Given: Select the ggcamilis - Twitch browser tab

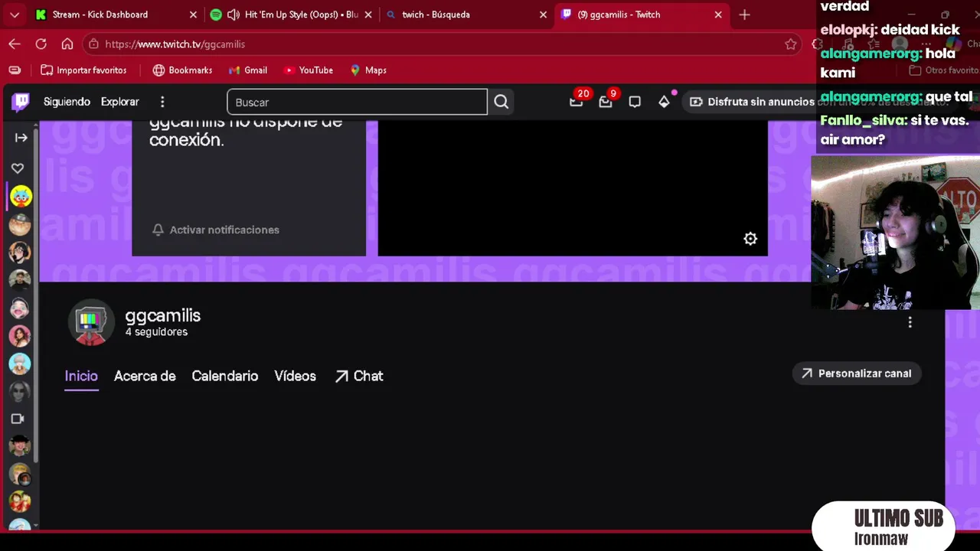Looking at the screenshot, I should point(642,15).
